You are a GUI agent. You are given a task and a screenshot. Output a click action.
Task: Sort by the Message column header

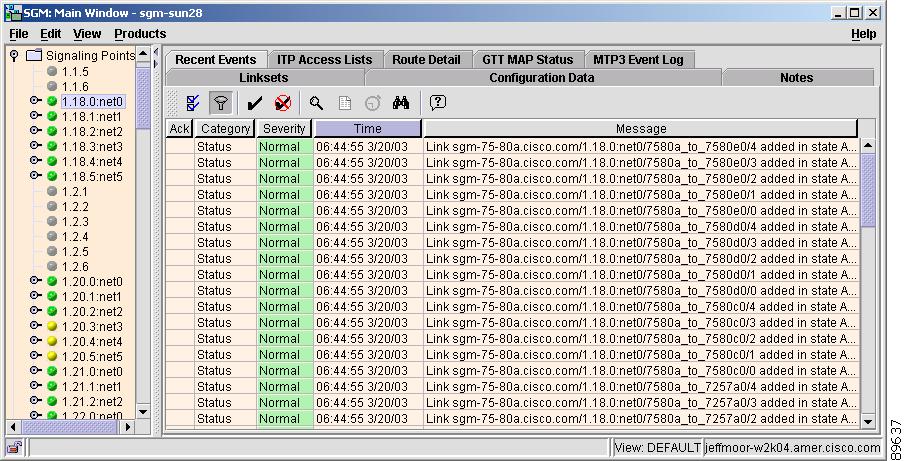tap(641, 129)
